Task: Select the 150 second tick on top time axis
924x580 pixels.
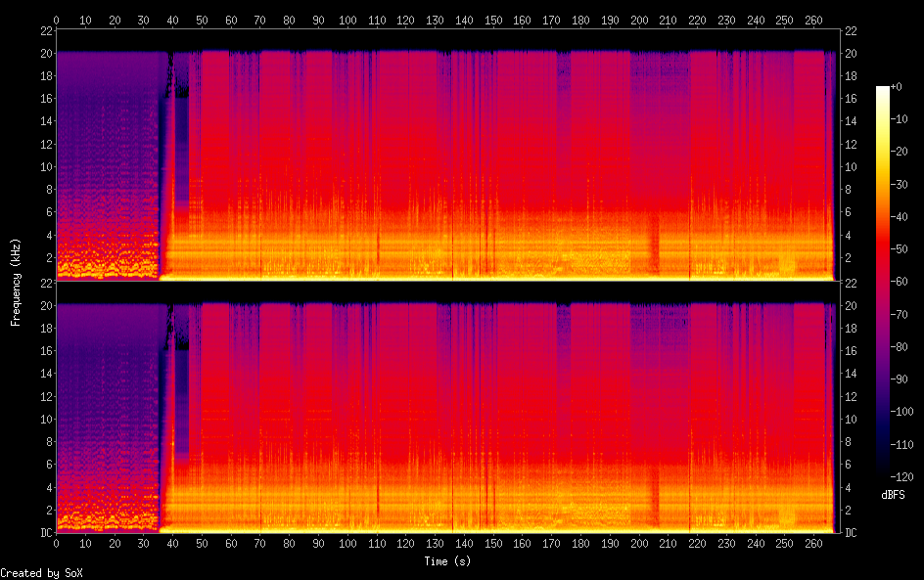Action: pyautogui.click(x=493, y=19)
